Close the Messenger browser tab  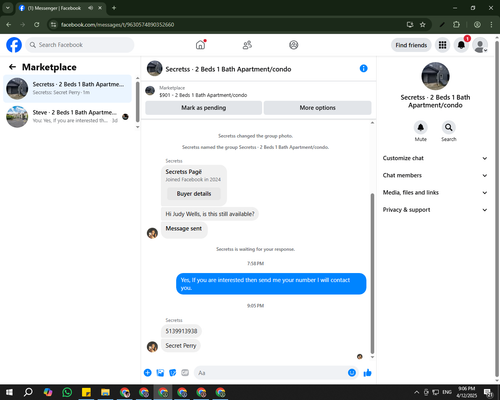tap(100, 8)
